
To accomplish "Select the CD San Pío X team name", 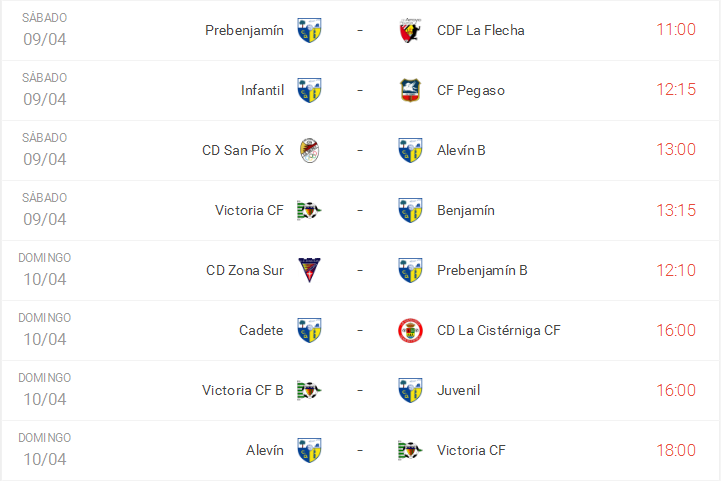I will pos(243,150).
